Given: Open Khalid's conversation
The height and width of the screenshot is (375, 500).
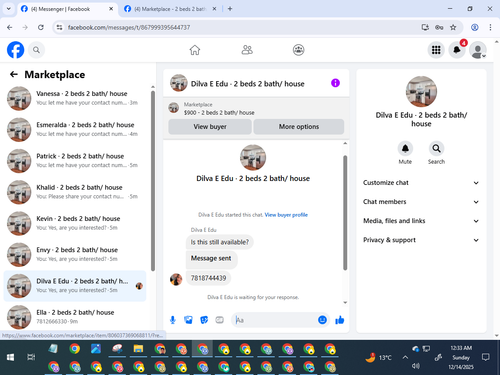Looking at the screenshot, I should (x=75, y=192).
